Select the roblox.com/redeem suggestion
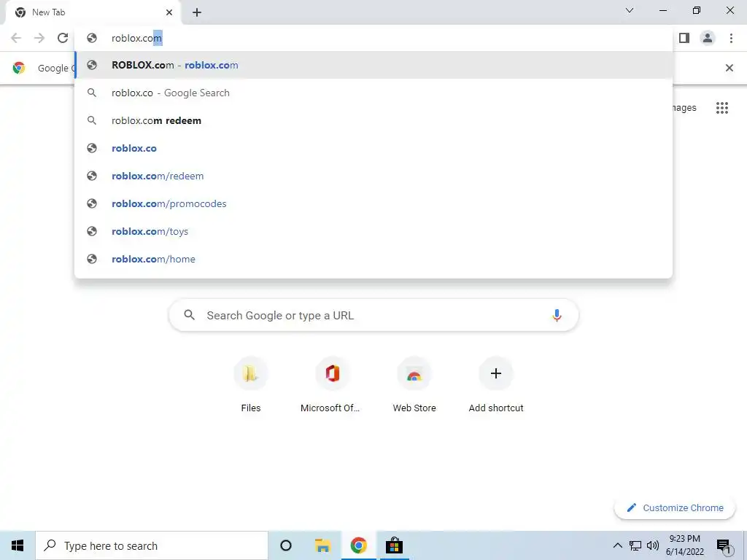This screenshot has width=747, height=560. coord(373,176)
